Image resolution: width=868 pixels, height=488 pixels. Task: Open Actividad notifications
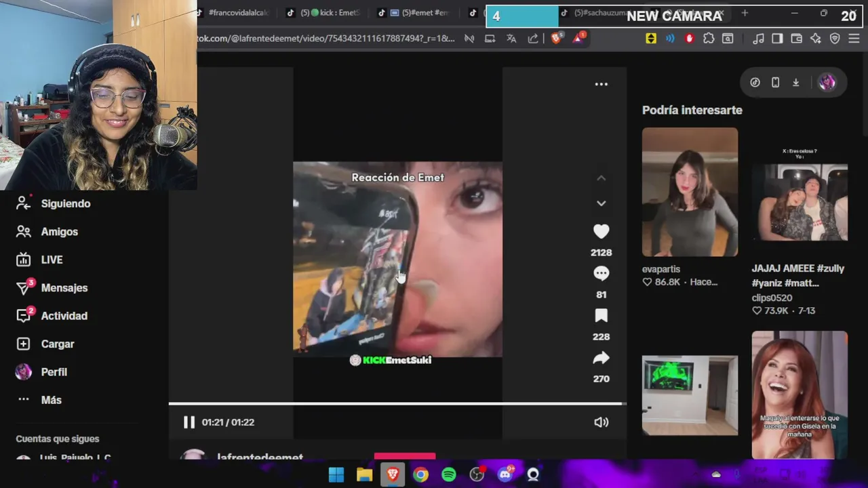pos(64,316)
